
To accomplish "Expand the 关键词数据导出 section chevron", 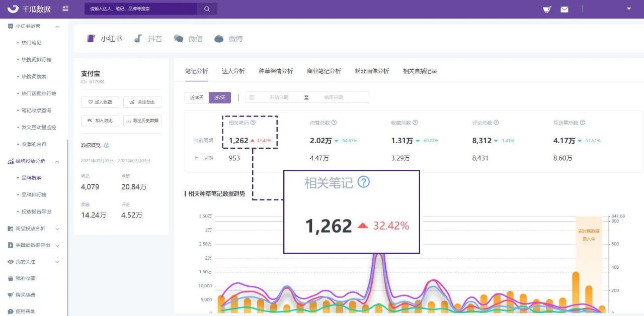I will [57, 245].
